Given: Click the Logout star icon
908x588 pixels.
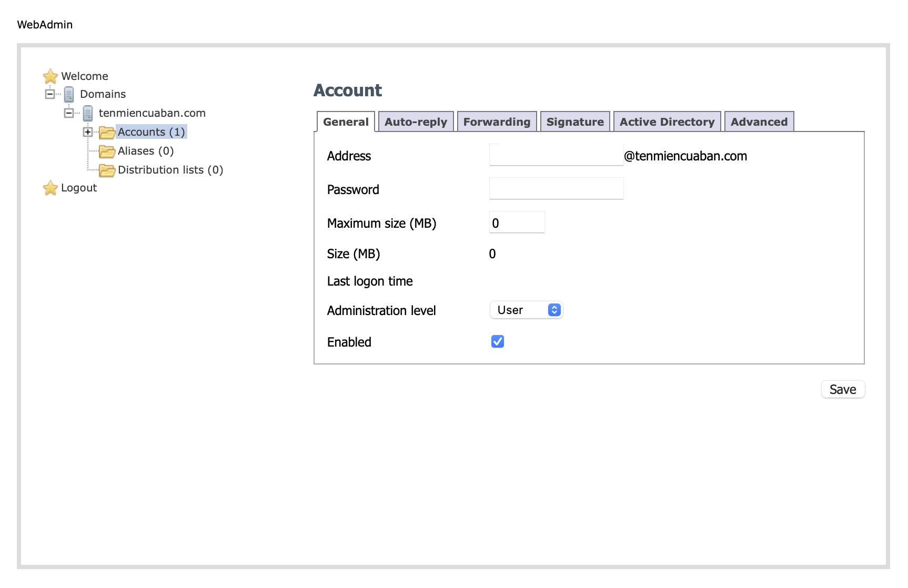Looking at the screenshot, I should [x=51, y=188].
